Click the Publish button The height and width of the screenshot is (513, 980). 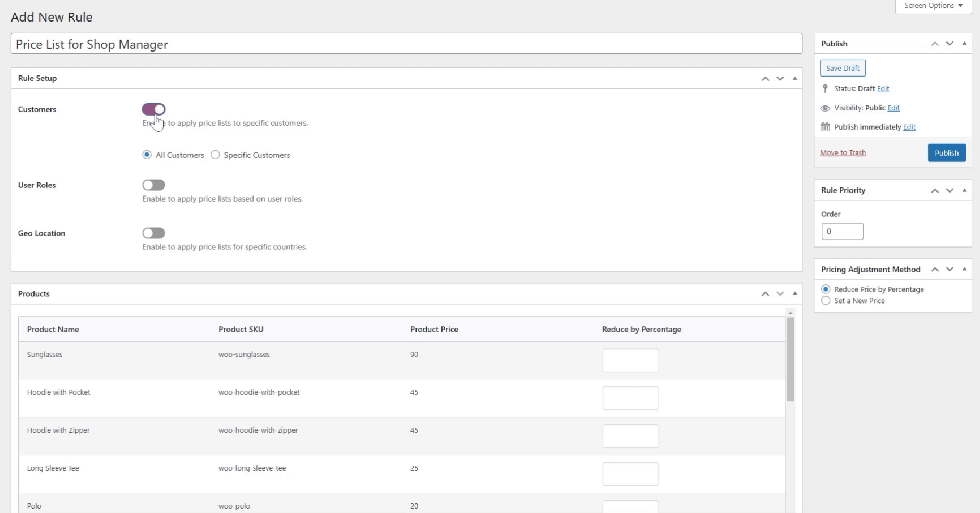coord(946,153)
